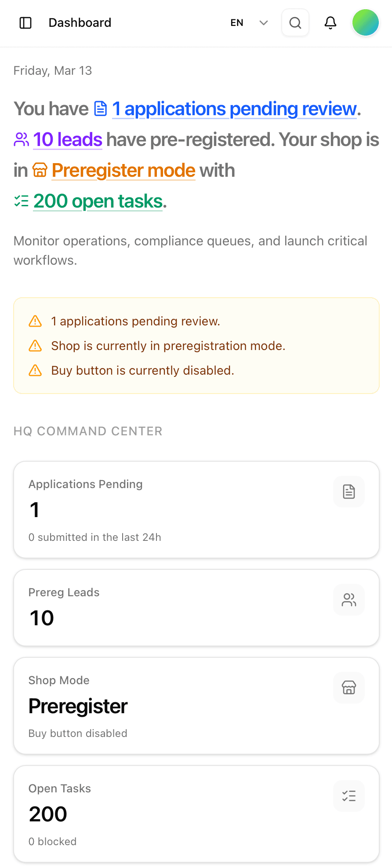Open the applications pending review link
This screenshot has height=868, width=392.
pyautogui.click(x=234, y=109)
